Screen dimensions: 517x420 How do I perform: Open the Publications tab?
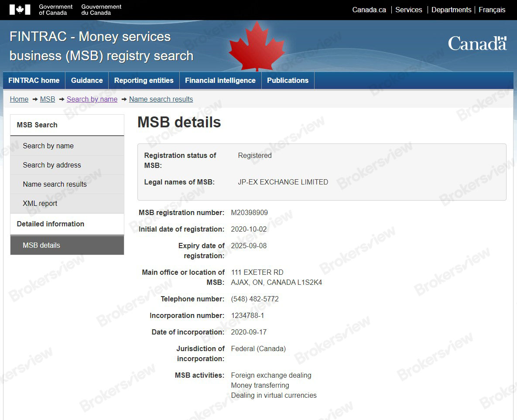[288, 80]
